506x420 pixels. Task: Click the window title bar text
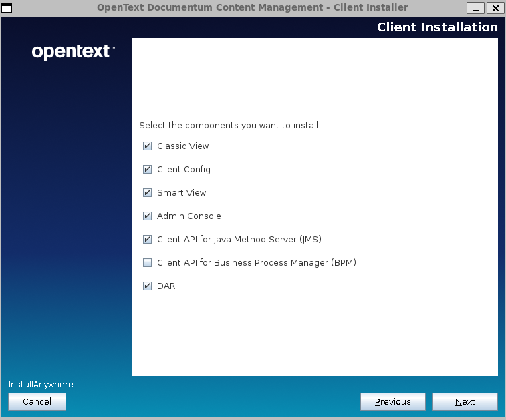tap(252, 8)
